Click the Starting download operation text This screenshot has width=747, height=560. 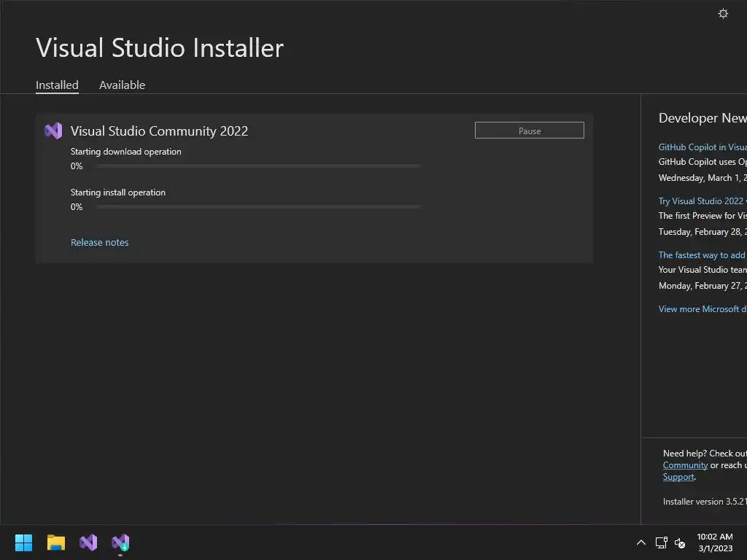pyautogui.click(x=125, y=152)
